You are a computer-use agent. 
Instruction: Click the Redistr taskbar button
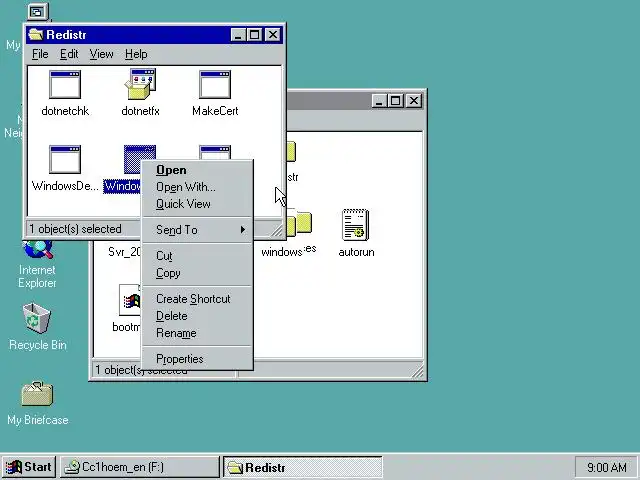(303, 467)
